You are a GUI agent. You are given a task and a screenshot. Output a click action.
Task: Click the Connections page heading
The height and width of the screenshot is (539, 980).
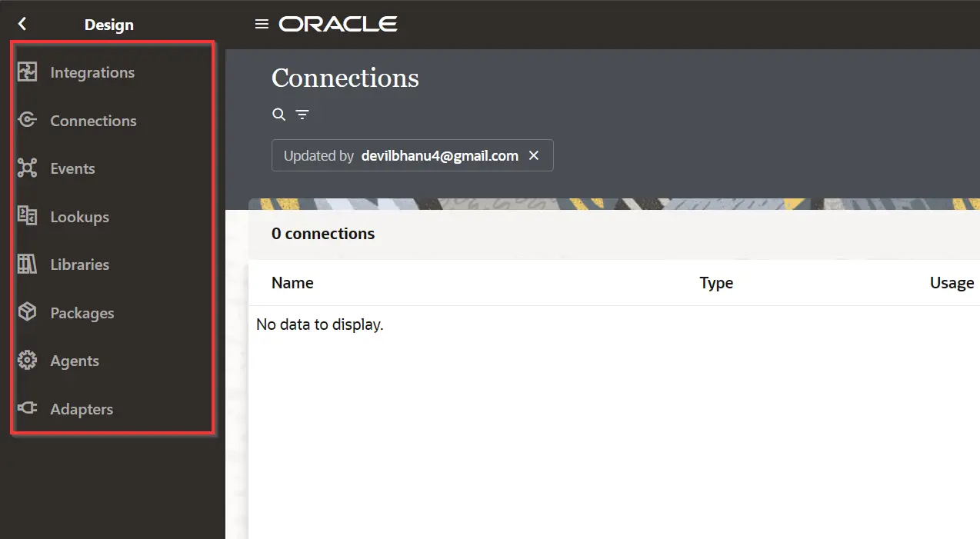345,78
